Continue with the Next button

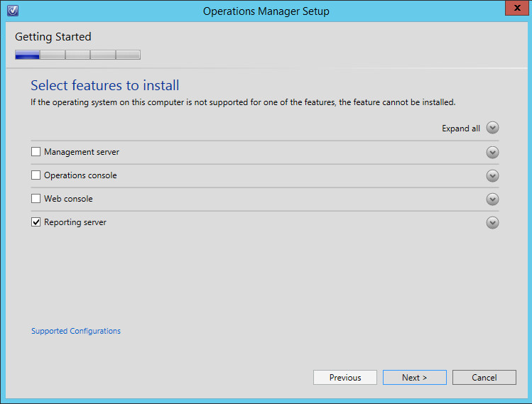(x=415, y=377)
